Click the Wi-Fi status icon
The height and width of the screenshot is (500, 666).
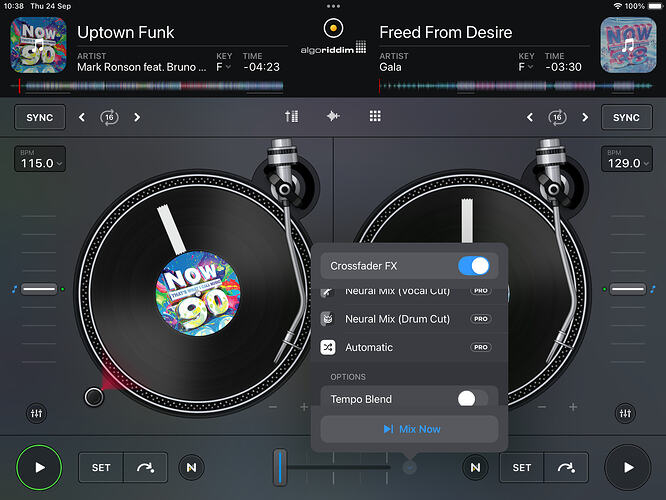coord(618,6)
